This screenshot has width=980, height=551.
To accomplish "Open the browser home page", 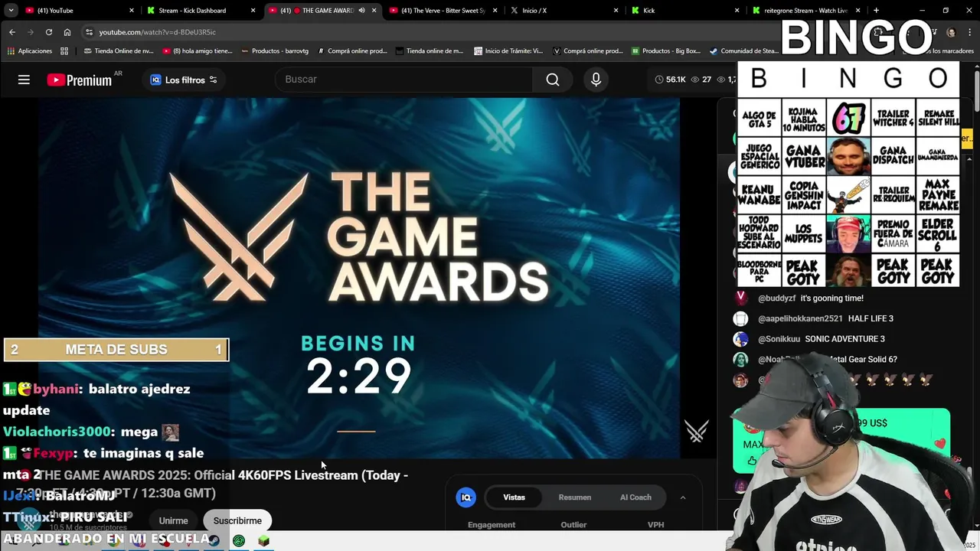I will pos(67,32).
